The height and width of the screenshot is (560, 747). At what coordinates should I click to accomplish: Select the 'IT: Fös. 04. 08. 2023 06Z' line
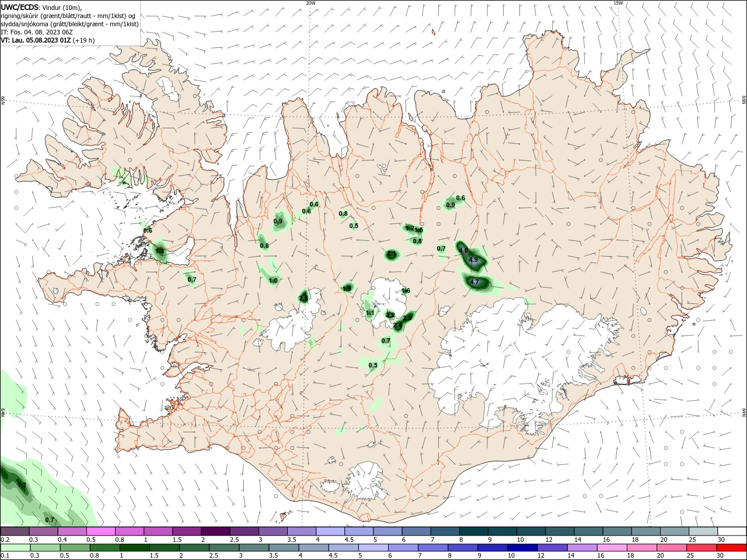[37, 32]
